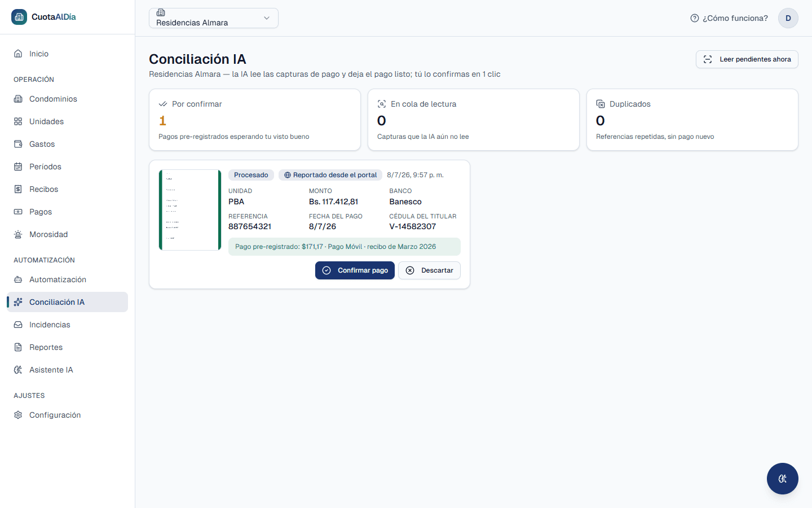Click the CuotaAlDía brand name

54,17
